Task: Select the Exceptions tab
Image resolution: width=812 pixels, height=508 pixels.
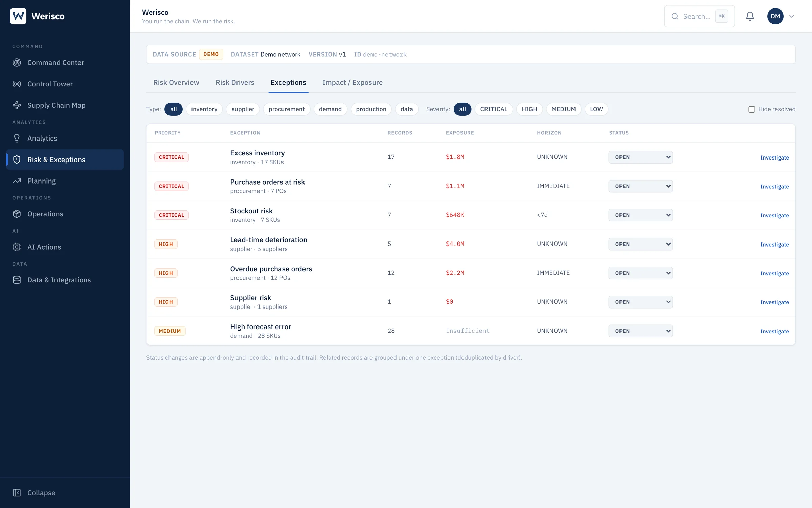Action: pyautogui.click(x=288, y=82)
